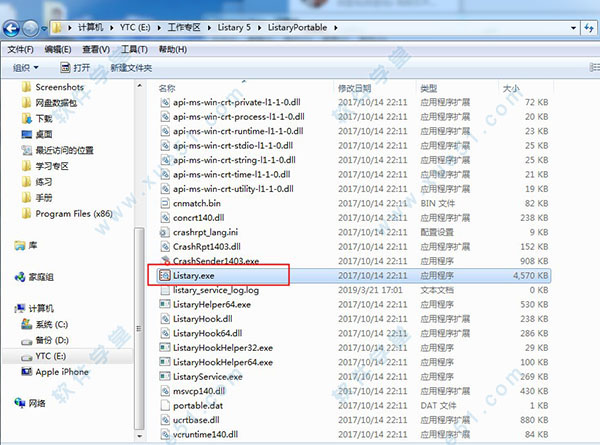The image size is (600, 445).
Task: Click the 新建文件夹 button
Action: 131,67
